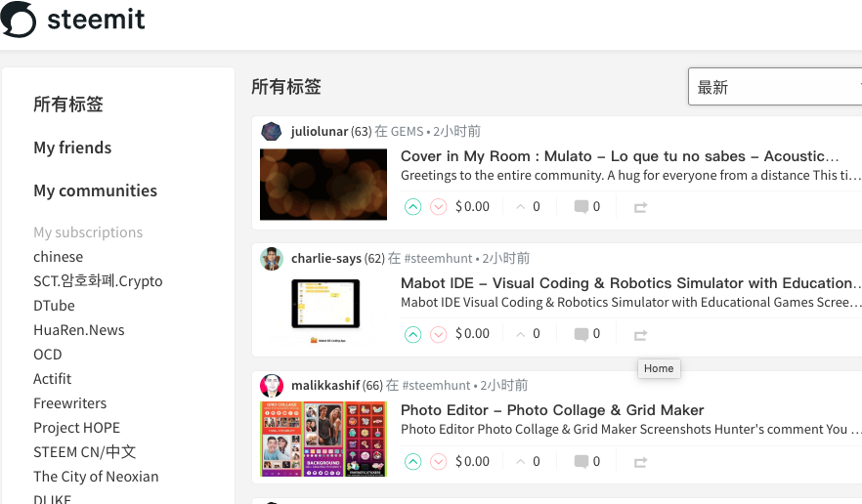Open the 最新 sort order dropdown
The height and width of the screenshot is (504, 862).
[775, 87]
